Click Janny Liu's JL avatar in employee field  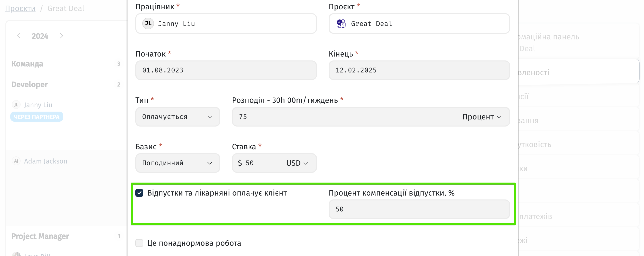coord(148,23)
